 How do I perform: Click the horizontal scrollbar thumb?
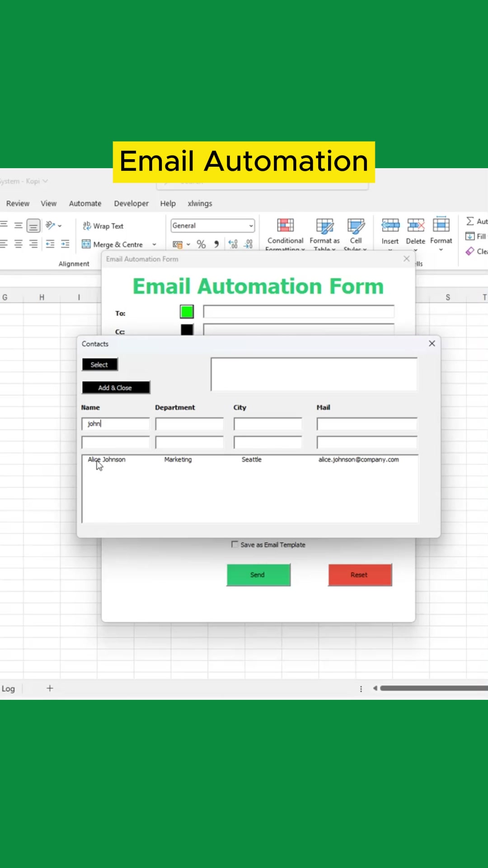point(434,688)
